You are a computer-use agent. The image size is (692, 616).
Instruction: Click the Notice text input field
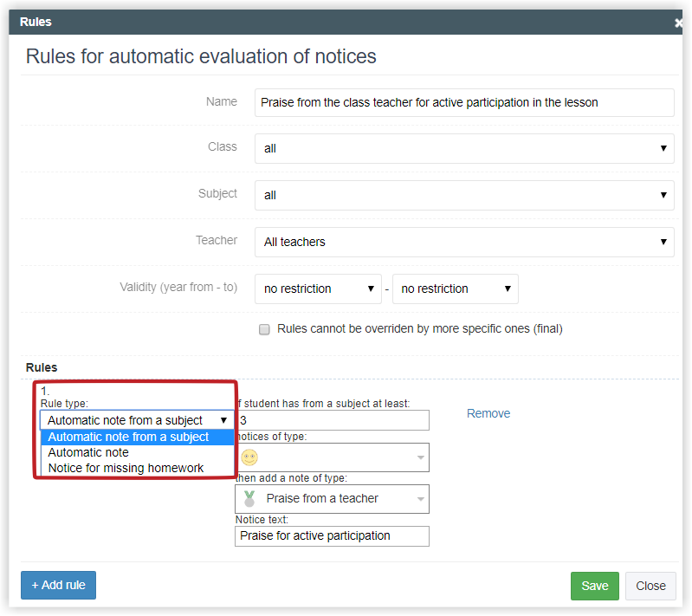pos(332,536)
